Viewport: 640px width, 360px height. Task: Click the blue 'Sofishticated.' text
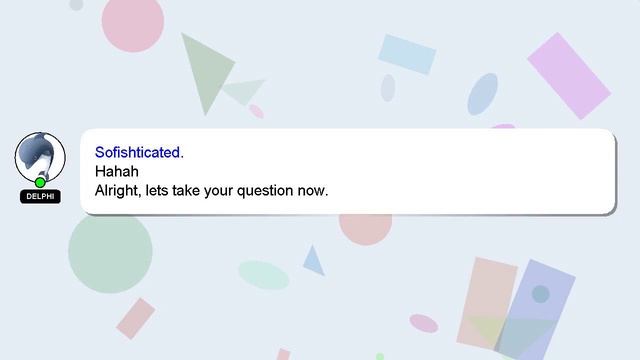139,152
